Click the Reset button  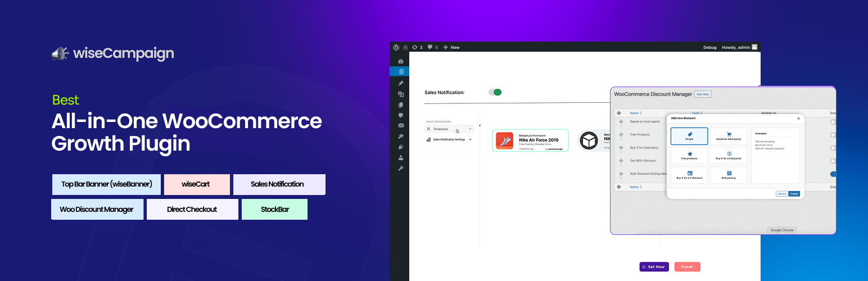(x=687, y=266)
